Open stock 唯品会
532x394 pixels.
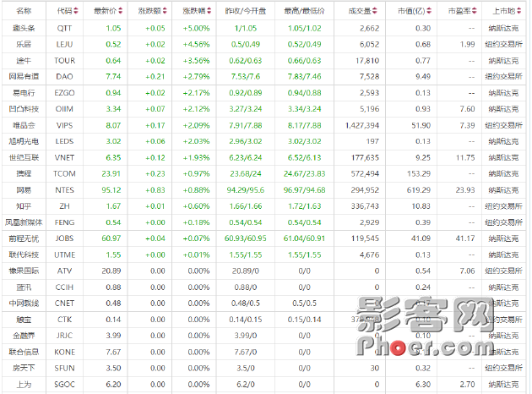click(24, 125)
